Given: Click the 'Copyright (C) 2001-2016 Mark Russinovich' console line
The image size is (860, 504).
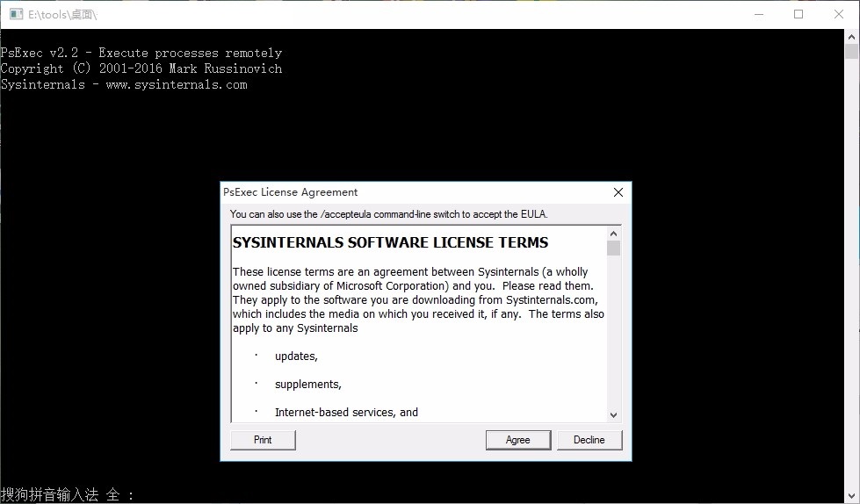Looking at the screenshot, I should (141, 68).
